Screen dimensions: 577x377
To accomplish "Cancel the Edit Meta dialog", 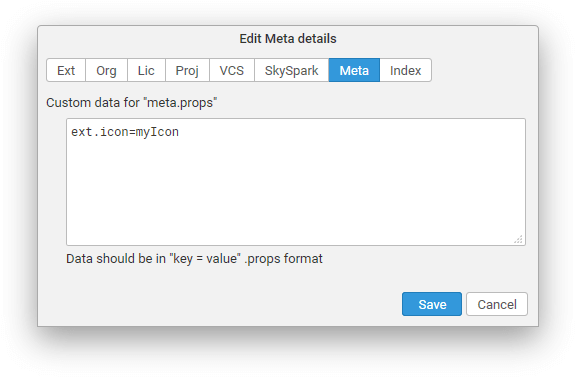I will [497, 304].
